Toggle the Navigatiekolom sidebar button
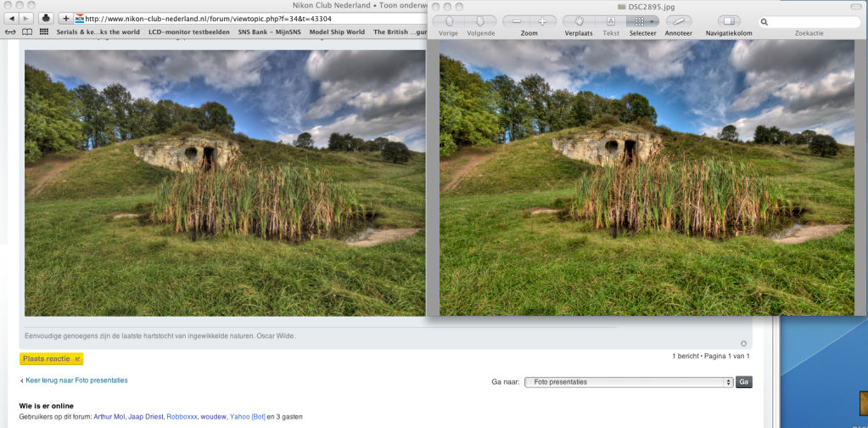868x428 pixels. click(729, 21)
